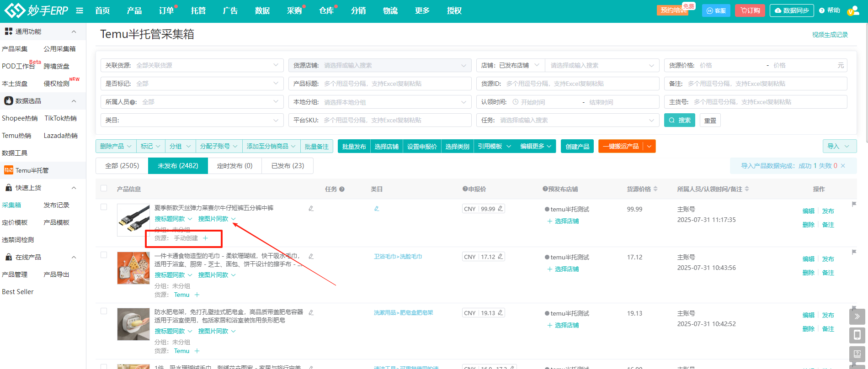Click the double-arrow expand side icon
The width and height of the screenshot is (868, 369).
click(x=857, y=316)
